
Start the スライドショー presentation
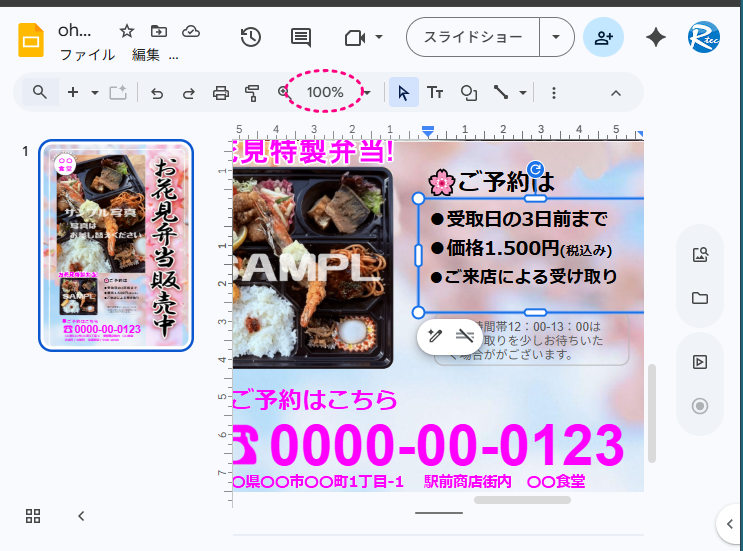coord(473,38)
